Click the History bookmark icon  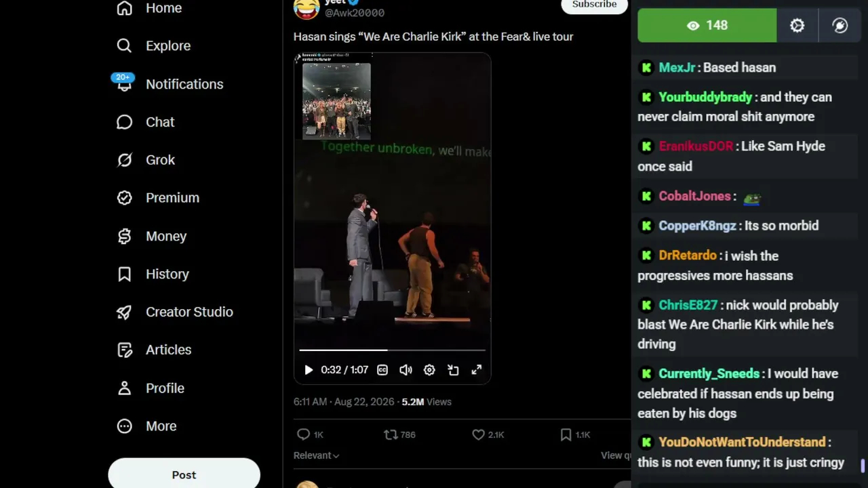pyautogui.click(x=124, y=274)
